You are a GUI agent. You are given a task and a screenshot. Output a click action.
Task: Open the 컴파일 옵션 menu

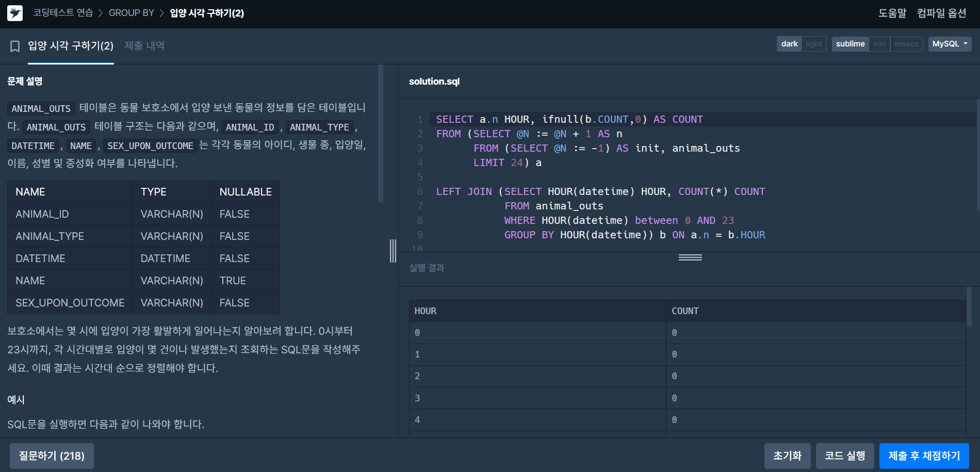pyautogui.click(x=941, y=13)
